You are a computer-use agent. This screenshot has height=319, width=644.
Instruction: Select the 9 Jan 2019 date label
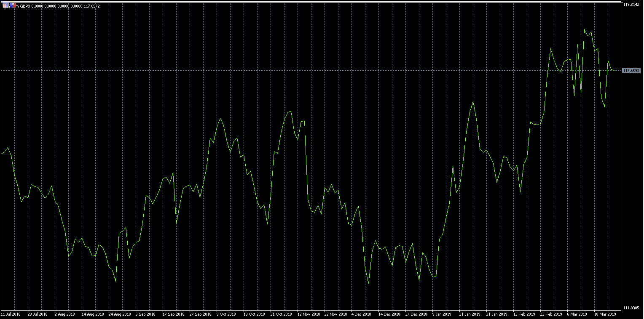coord(442,314)
